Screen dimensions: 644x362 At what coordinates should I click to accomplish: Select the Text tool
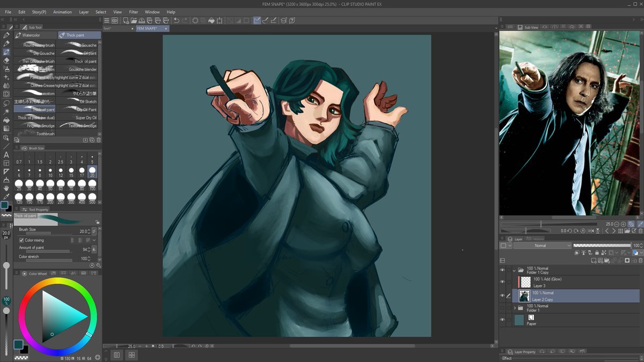click(x=6, y=154)
